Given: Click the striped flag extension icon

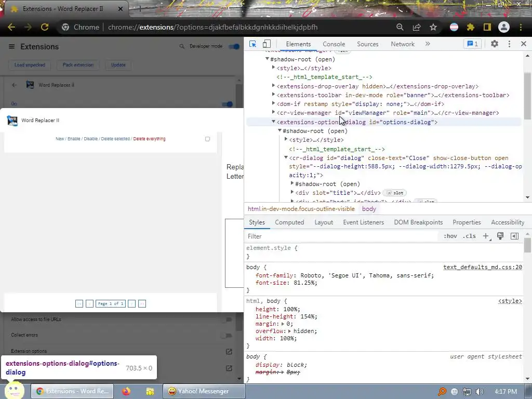Looking at the screenshot, I should coord(454,27).
